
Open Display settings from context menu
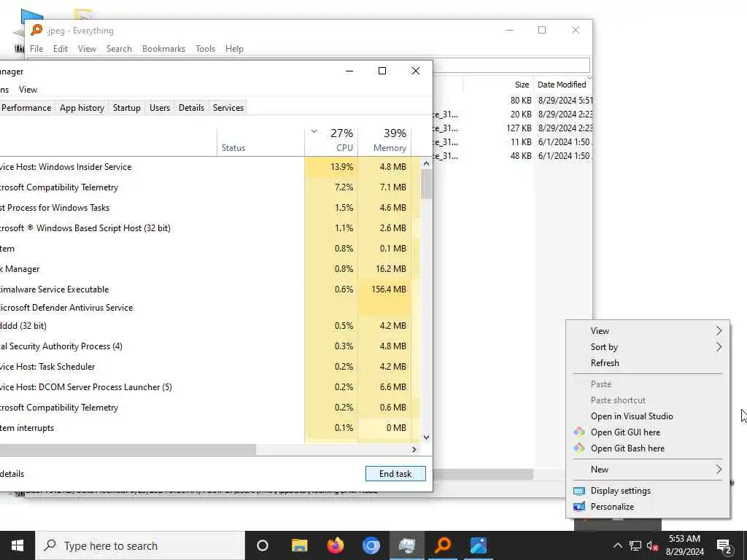tap(648, 491)
